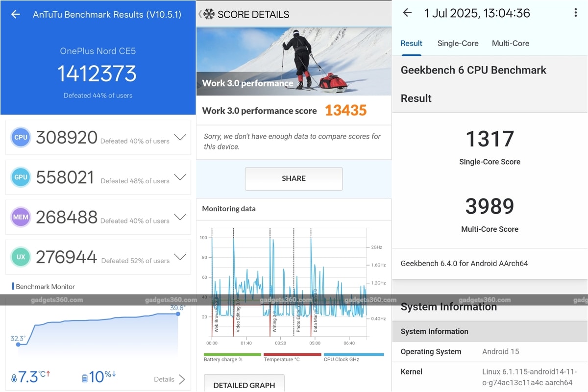Click the CPU Clock GHz legend

tap(354, 358)
